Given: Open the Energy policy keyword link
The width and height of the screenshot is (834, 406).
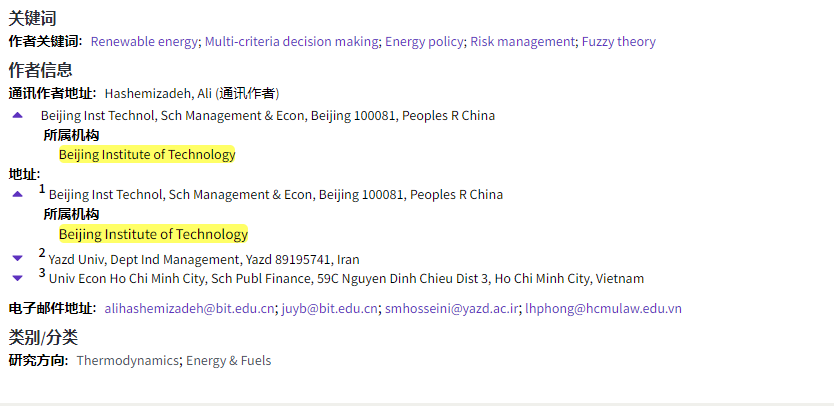Looking at the screenshot, I should point(424,42).
